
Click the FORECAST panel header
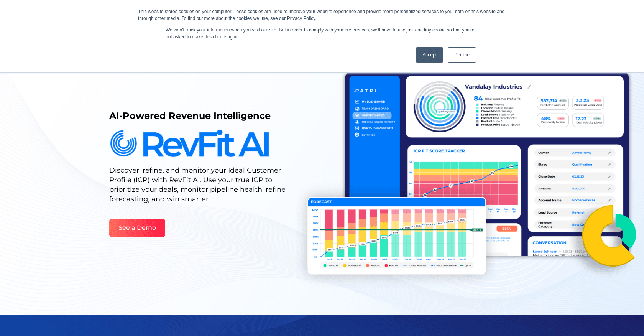click(397, 202)
